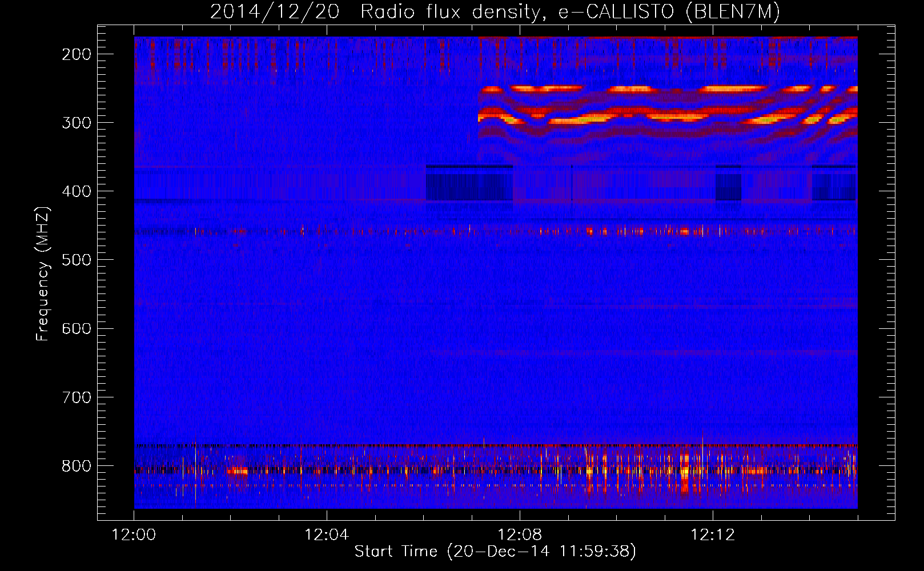Viewport: 924px width, 571px height.
Task: Click the 200 frequency tick label
Action: coord(76,55)
